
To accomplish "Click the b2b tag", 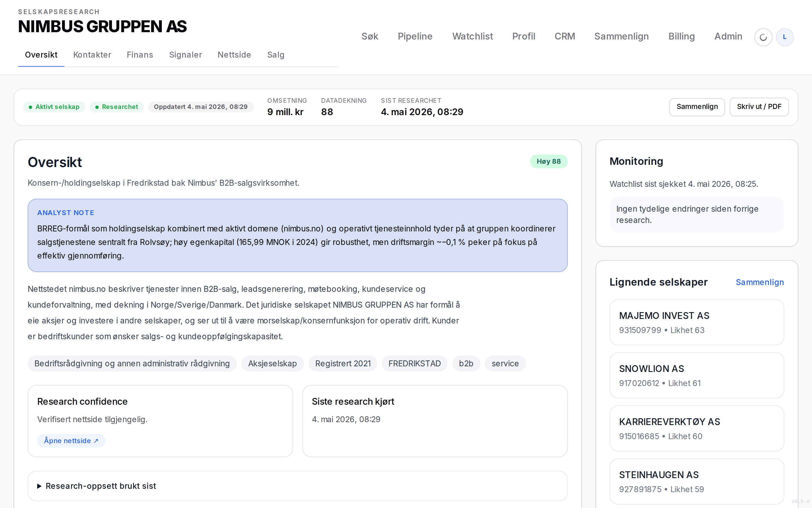I will [466, 364].
